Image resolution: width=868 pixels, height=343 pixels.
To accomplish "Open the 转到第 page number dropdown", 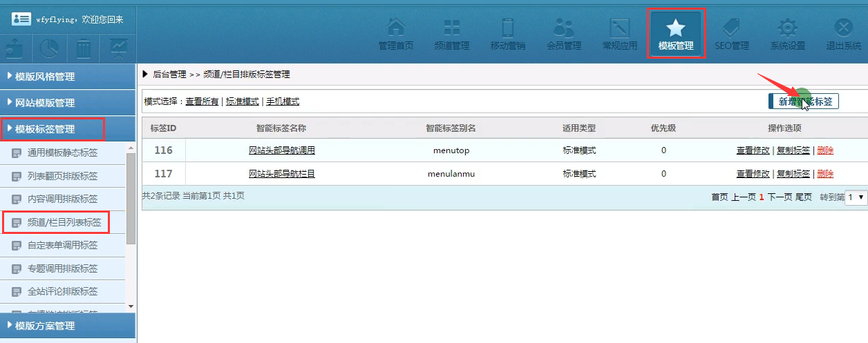I will click(856, 197).
